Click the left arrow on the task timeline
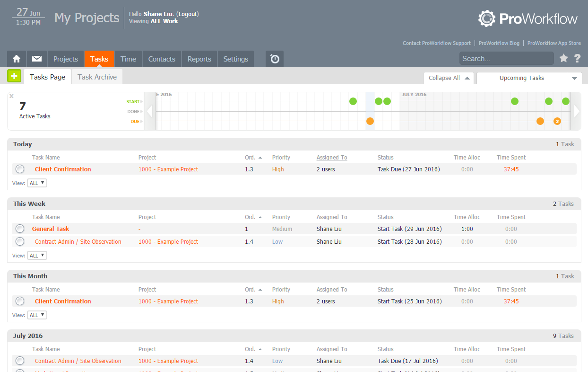Screen dimensions: 588x372 [x=149, y=111]
